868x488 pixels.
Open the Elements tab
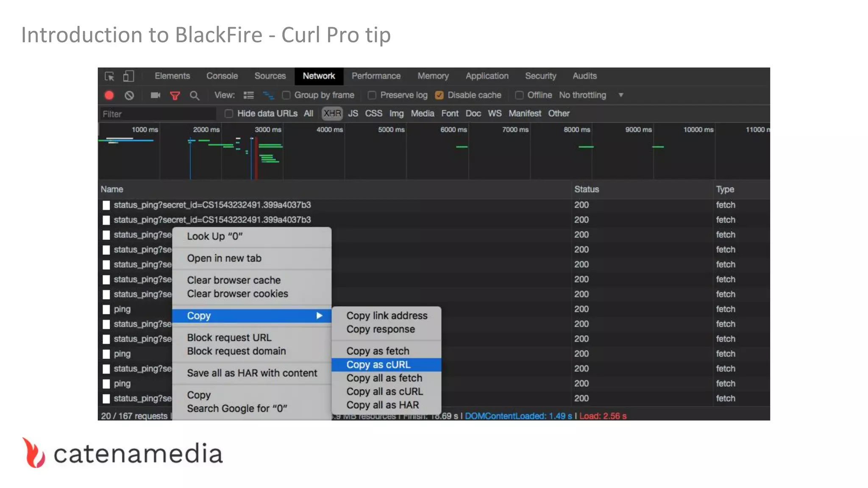172,76
